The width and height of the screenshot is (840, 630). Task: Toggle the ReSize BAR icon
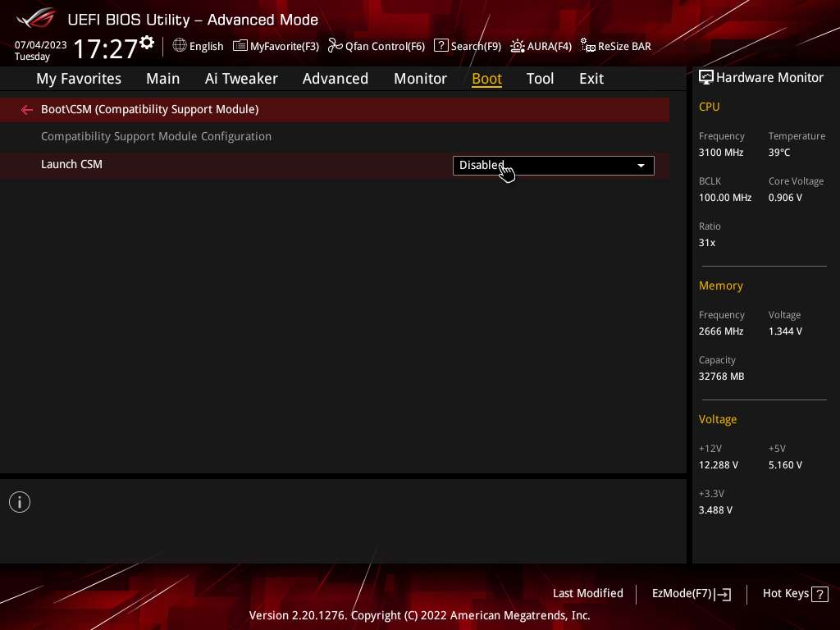[587, 46]
